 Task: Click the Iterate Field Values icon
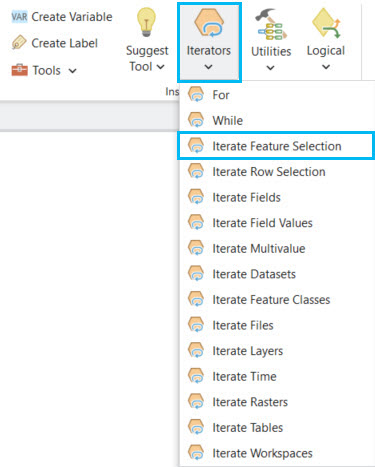[x=196, y=223]
